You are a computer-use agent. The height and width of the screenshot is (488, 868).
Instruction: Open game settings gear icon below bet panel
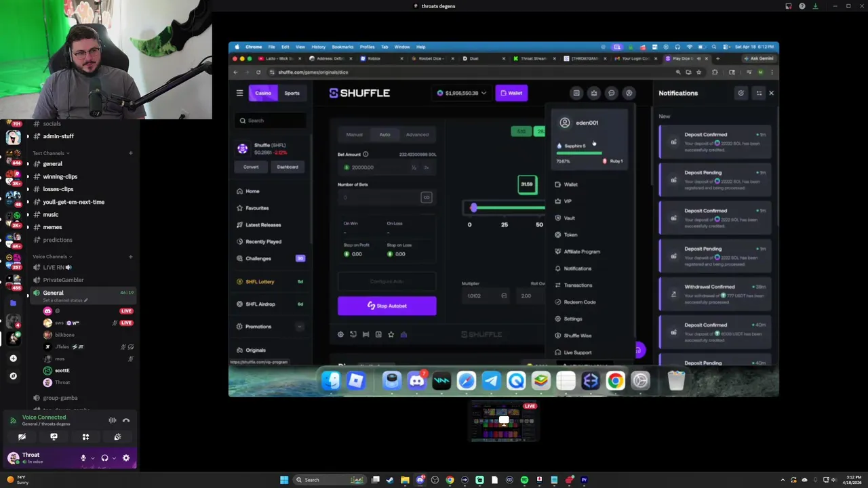click(x=340, y=334)
